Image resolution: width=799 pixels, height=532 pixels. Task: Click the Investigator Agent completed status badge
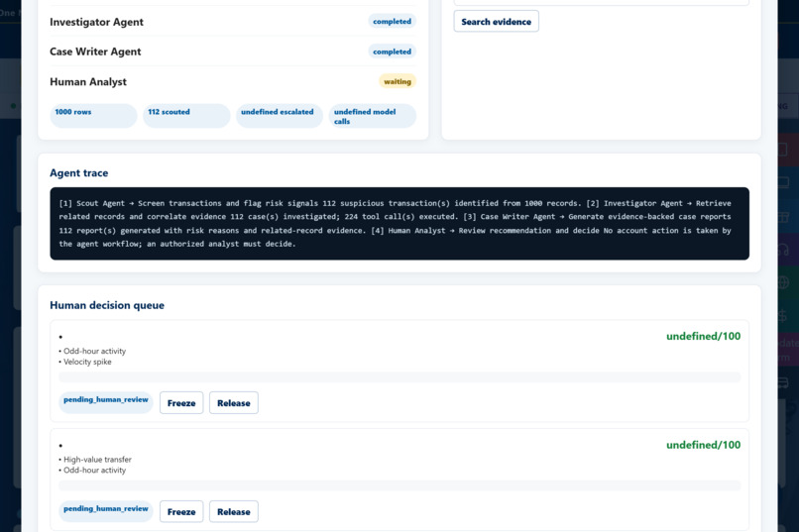tap(392, 22)
